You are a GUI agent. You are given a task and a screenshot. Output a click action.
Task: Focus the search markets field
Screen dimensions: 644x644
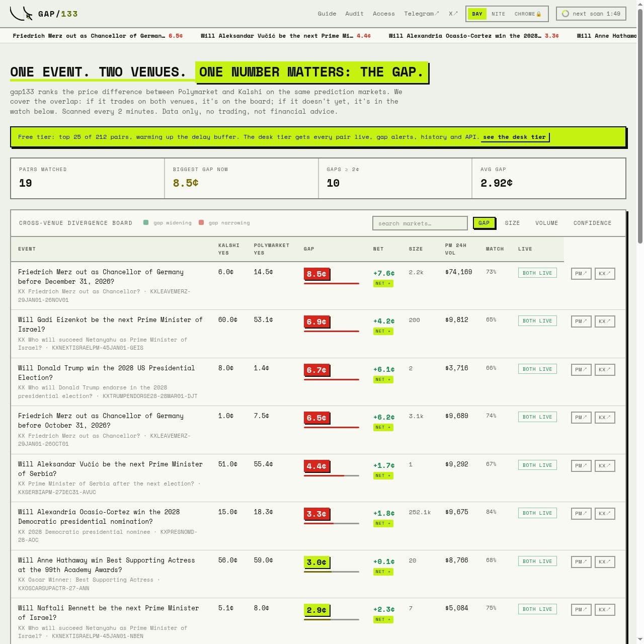click(420, 223)
